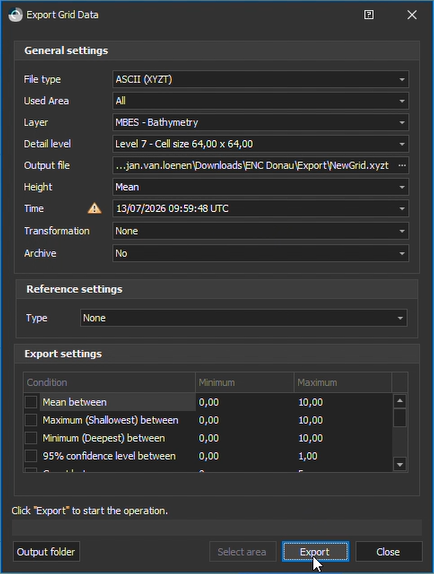Viewport: 434px width, 574px height.
Task: Click the conditions list scrollbar thumb
Action: tap(400, 418)
